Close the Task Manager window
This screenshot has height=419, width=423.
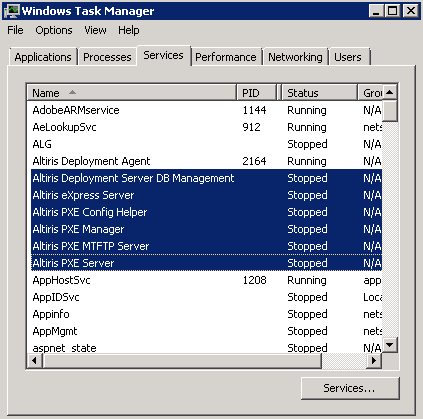[x=411, y=11]
